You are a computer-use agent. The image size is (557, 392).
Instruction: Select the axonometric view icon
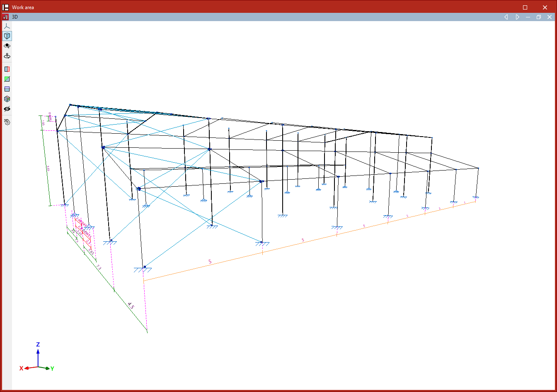point(7,26)
